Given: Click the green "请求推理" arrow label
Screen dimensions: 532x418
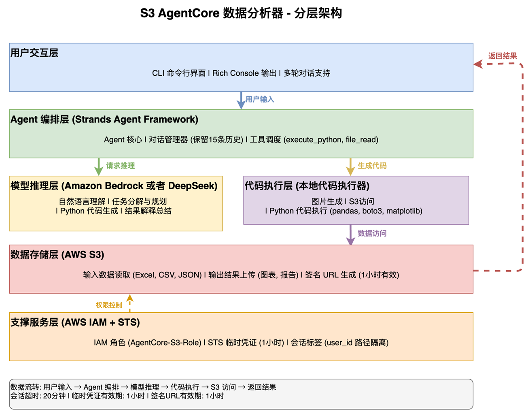Looking at the screenshot, I should [121, 166].
